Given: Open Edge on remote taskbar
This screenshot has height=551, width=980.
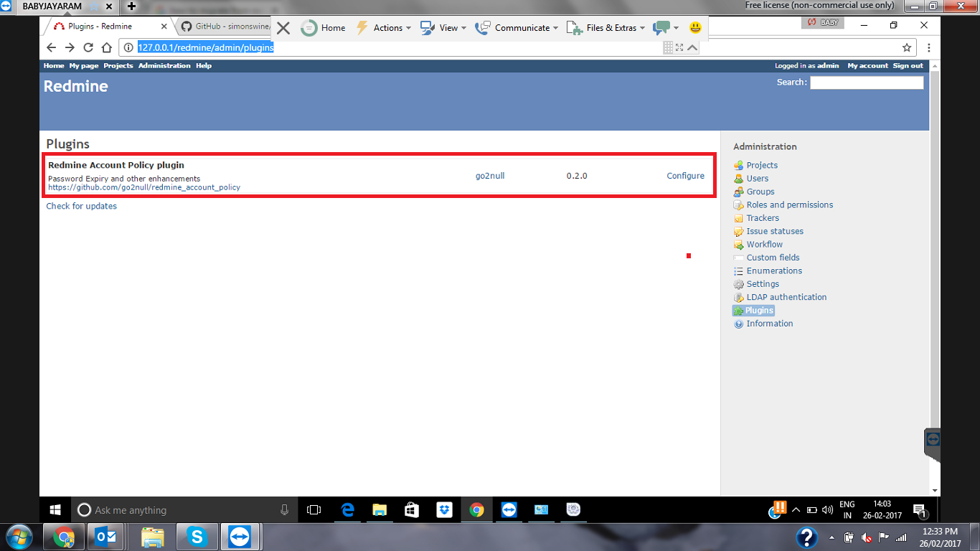Looking at the screenshot, I should click(x=348, y=510).
